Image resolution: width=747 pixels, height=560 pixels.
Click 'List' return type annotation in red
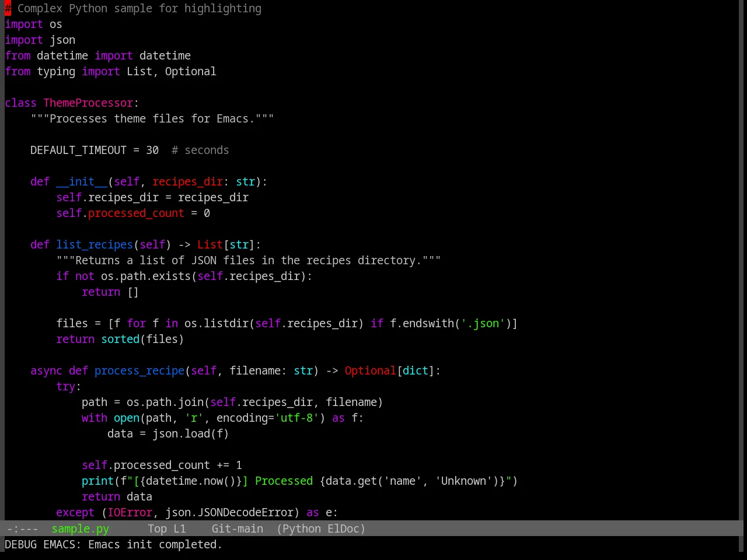click(x=210, y=244)
